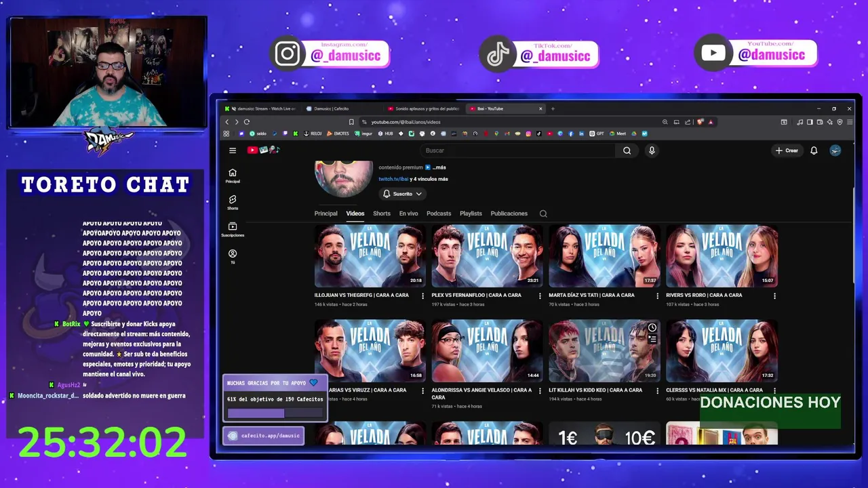Open Suscripciones in the YouTube sidebar
This screenshot has width=868, height=488.
(233, 230)
